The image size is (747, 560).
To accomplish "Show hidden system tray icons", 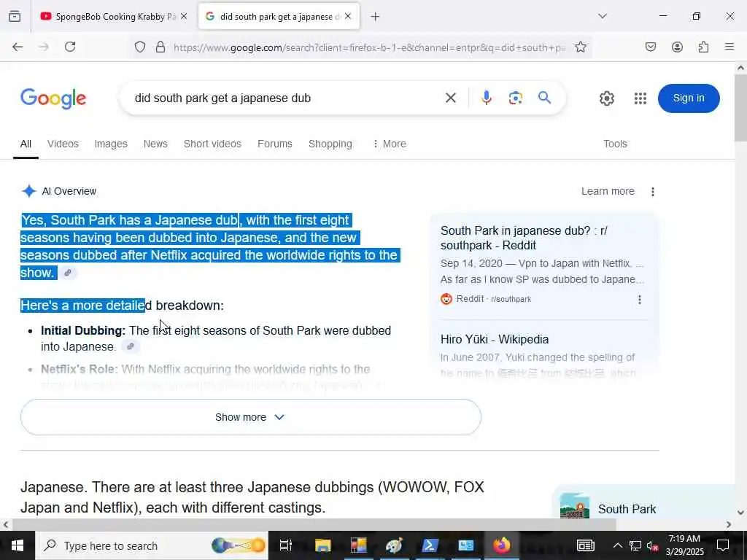I will (x=617, y=545).
